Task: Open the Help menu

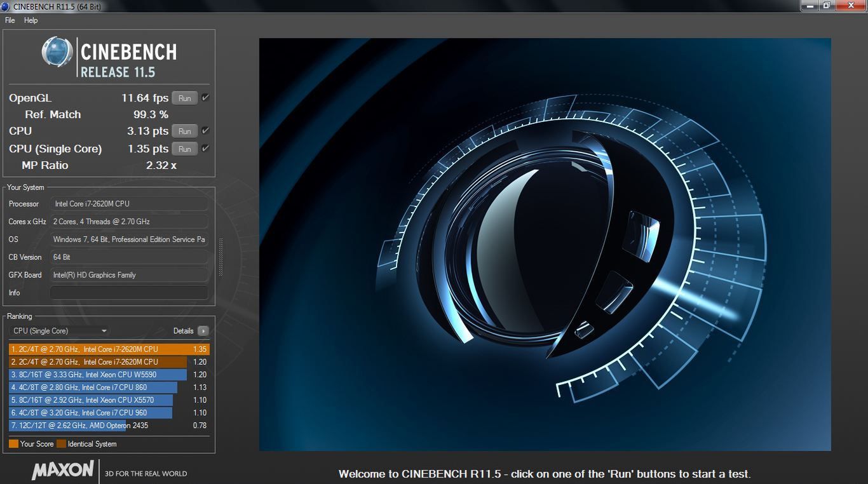Action: pyautogui.click(x=31, y=20)
